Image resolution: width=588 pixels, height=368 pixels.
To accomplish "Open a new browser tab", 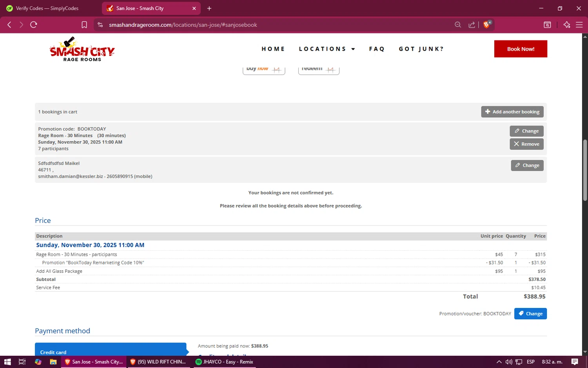I will tap(209, 8).
